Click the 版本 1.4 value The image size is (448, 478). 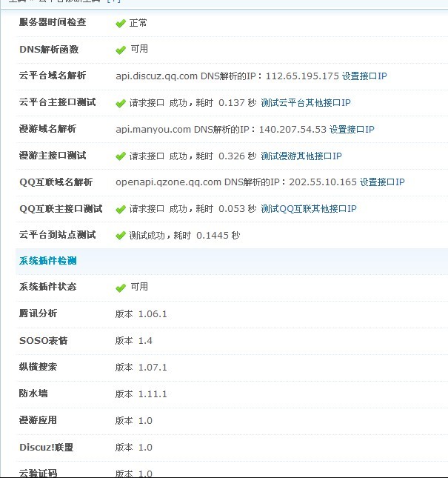coord(134,340)
